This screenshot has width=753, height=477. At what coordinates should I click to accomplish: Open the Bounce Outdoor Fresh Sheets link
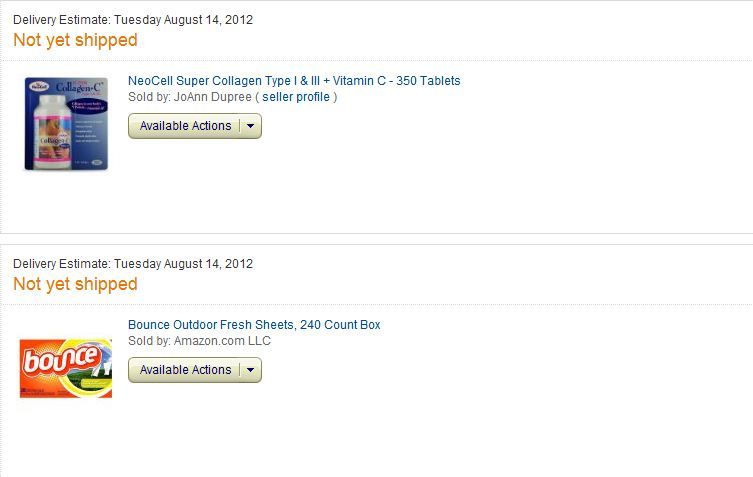tap(254, 325)
